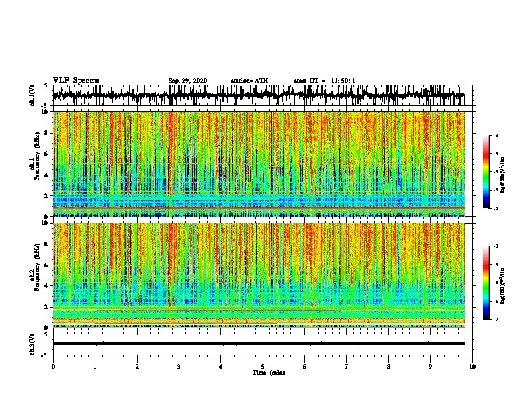532x411 pixels.
Task: Click the "-3" label on ch.2 color bar
Action: pos(496,246)
